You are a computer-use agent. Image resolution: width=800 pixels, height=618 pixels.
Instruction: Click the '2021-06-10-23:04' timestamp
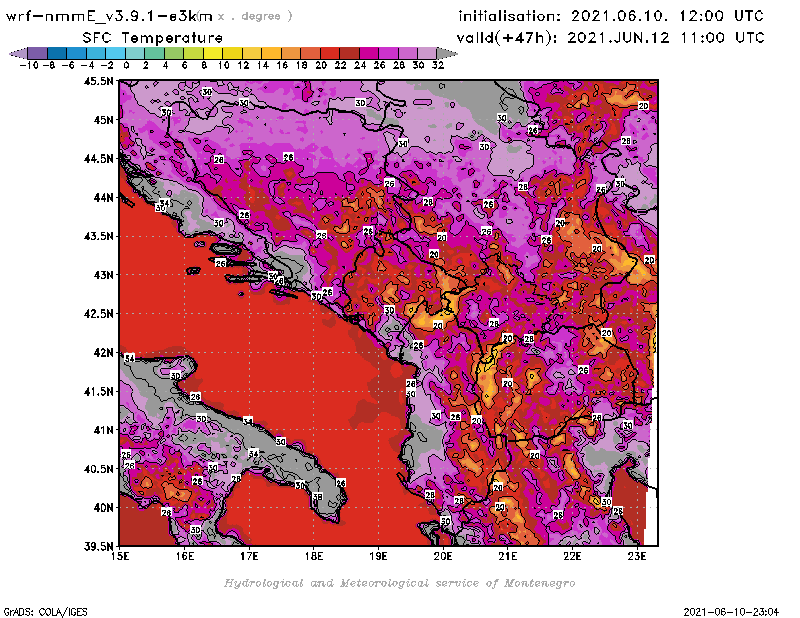coord(731,612)
